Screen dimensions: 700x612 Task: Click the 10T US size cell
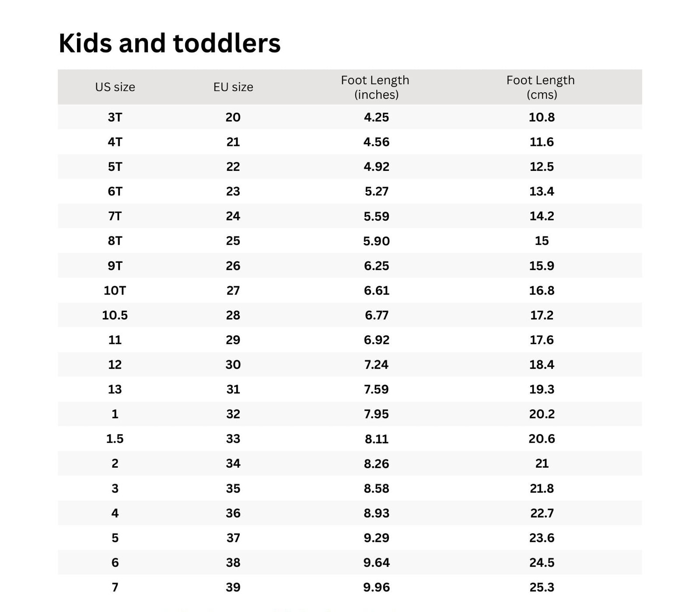pyautogui.click(x=115, y=290)
